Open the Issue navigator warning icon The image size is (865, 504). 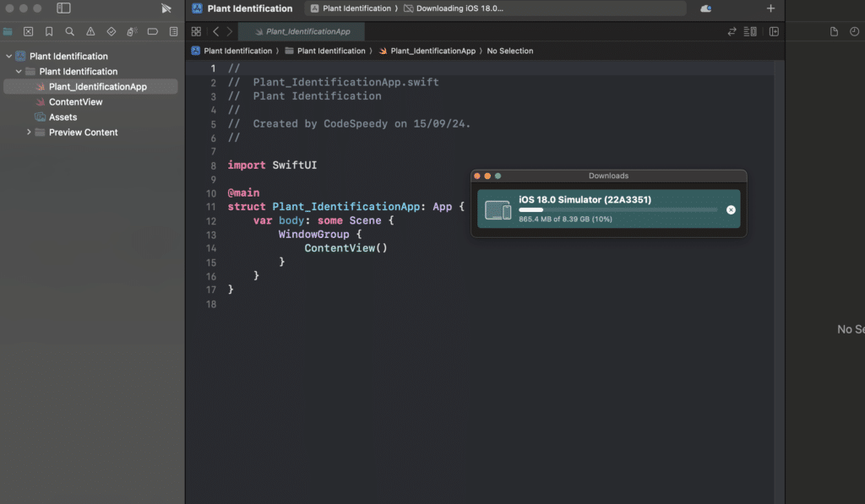pyautogui.click(x=90, y=31)
